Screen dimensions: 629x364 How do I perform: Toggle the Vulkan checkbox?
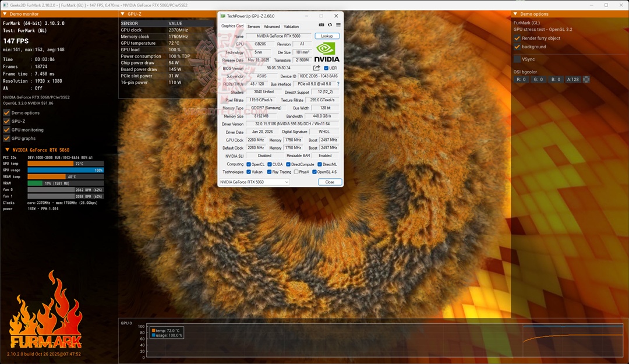pyautogui.click(x=249, y=172)
